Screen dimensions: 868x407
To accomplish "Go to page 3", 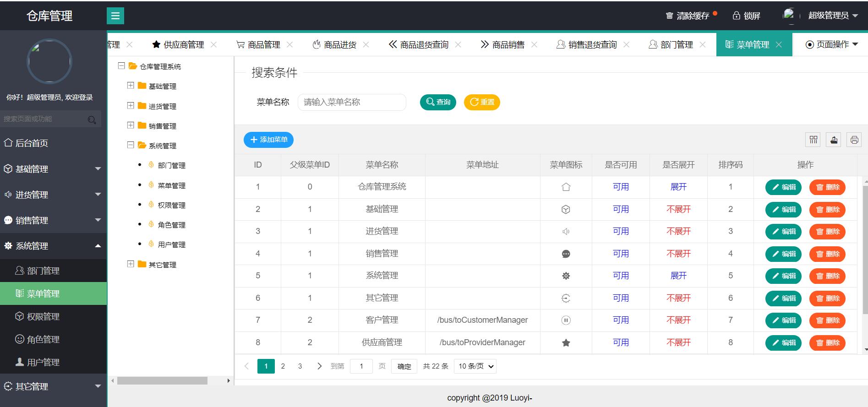I will (x=300, y=366).
